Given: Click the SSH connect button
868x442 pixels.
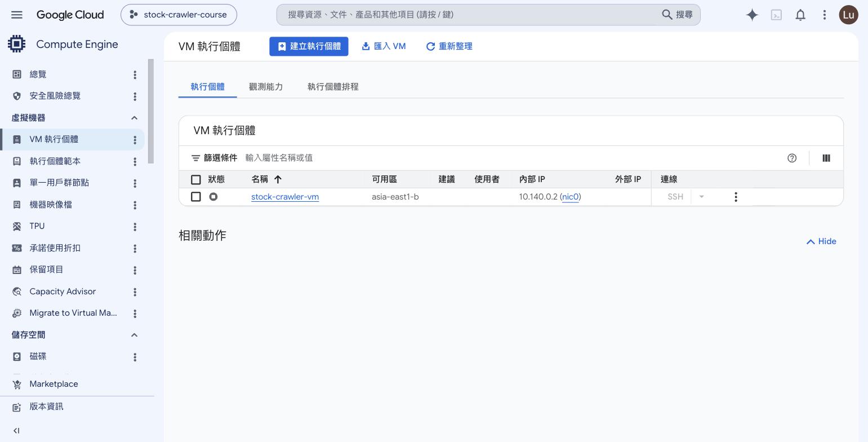Looking at the screenshot, I should tap(675, 197).
